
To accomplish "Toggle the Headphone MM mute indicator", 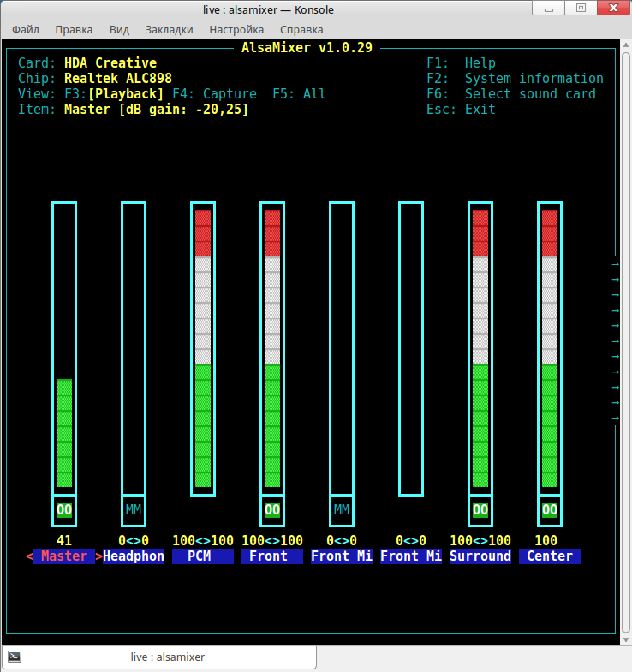I will [134, 509].
